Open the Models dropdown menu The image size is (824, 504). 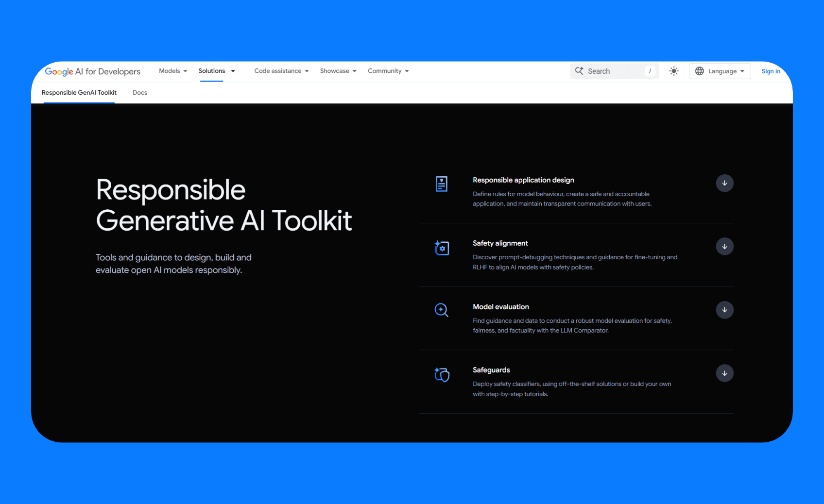tap(173, 71)
